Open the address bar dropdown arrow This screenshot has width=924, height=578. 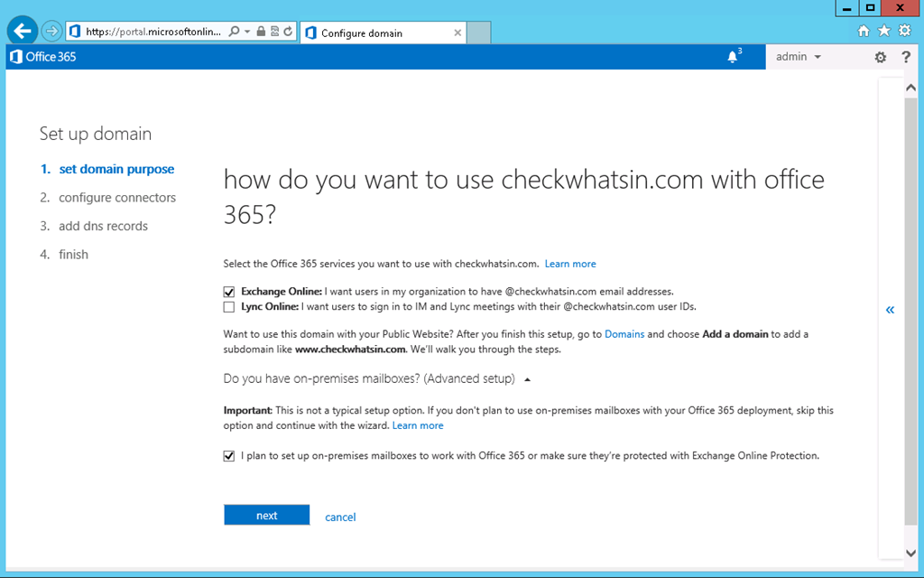[x=247, y=32]
